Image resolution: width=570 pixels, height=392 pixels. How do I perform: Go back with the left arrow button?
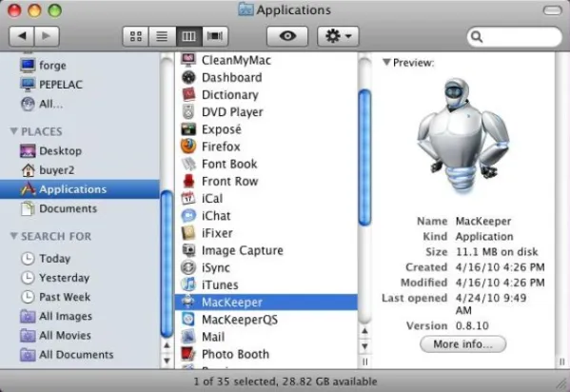22,36
